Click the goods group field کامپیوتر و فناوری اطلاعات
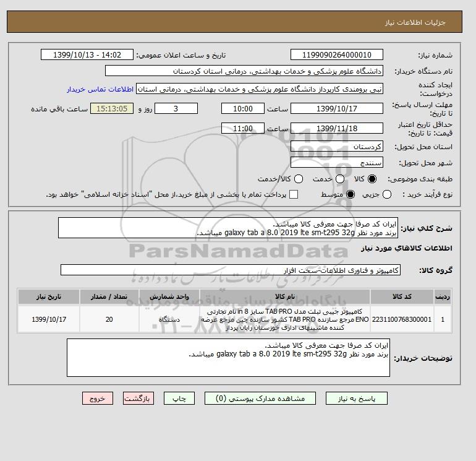The height and width of the screenshot is (461, 476). [x=231, y=270]
